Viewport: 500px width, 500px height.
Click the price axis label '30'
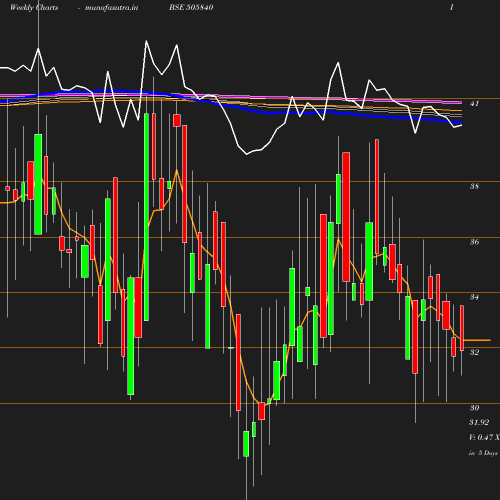point(475,408)
